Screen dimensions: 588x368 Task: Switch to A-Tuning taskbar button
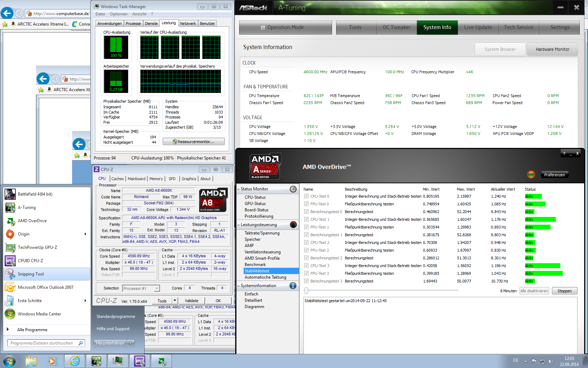click(x=96, y=361)
